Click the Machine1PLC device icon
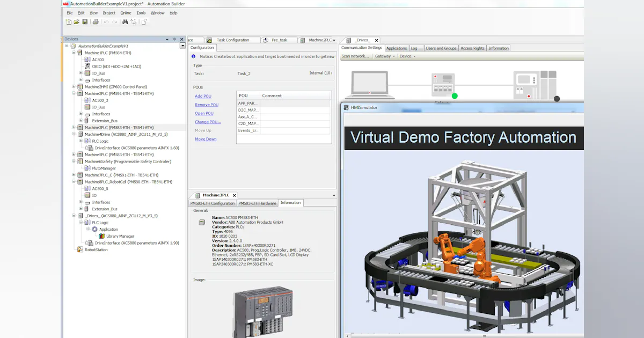 (80, 53)
